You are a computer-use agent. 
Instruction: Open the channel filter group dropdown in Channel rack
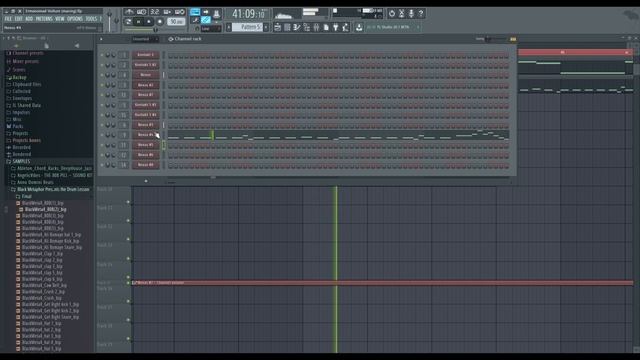[145, 39]
